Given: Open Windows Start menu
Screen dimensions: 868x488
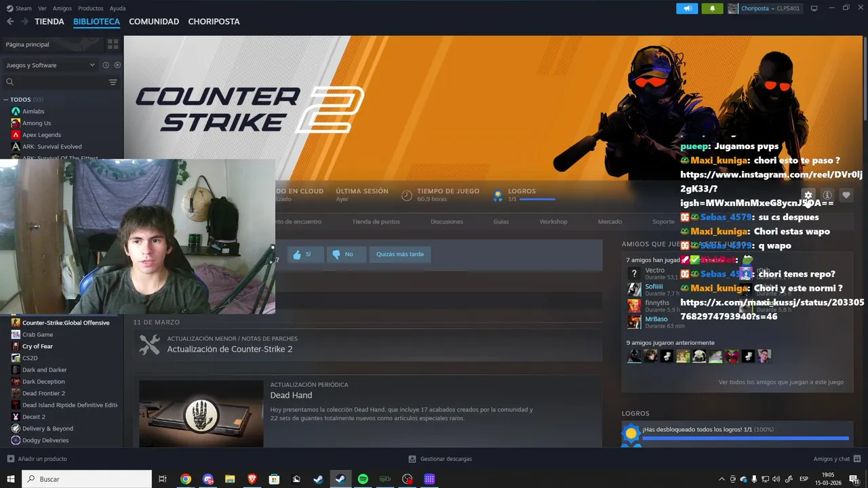Looking at the screenshot, I should click(x=11, y=479).
